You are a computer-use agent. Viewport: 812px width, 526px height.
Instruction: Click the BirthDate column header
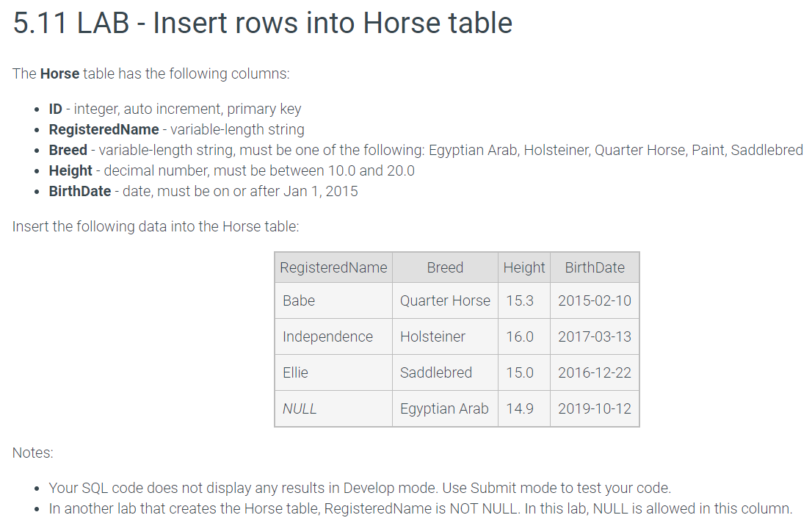[x=595, y=267]
